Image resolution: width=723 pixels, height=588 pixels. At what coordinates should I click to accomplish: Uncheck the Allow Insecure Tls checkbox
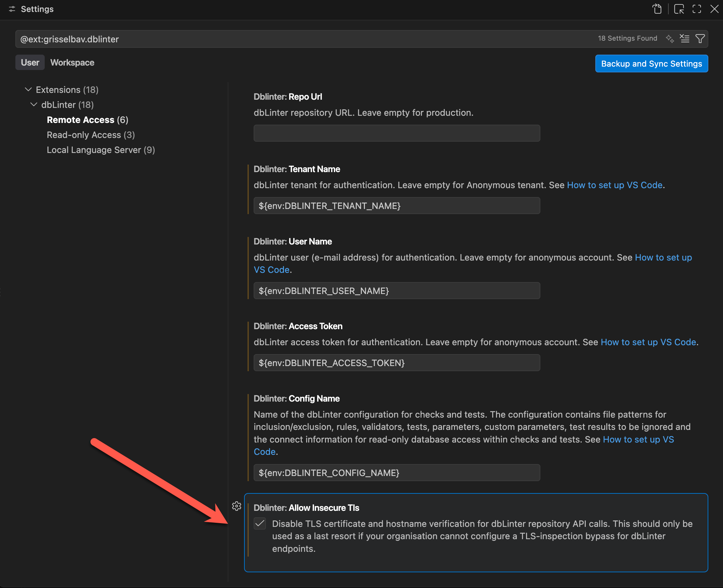click(260, 523)
